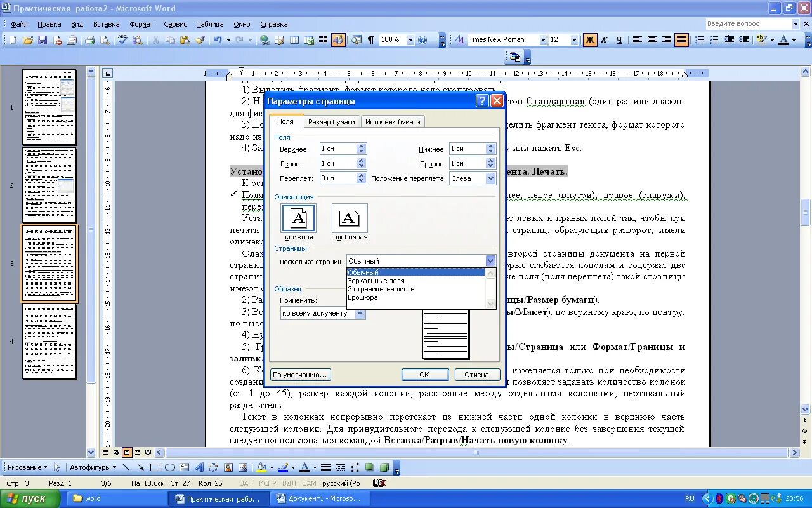Collapse несколько страниц combo arrow
Viewport: 812px width, 508px height.
[490, 260]
